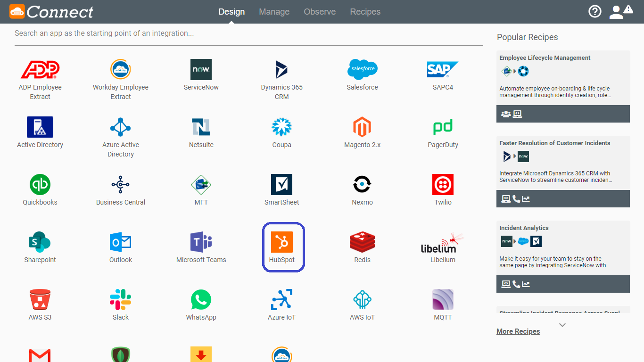Select the Slack app icon
This screenshot has width=644, height=362.
pos(121,300)
